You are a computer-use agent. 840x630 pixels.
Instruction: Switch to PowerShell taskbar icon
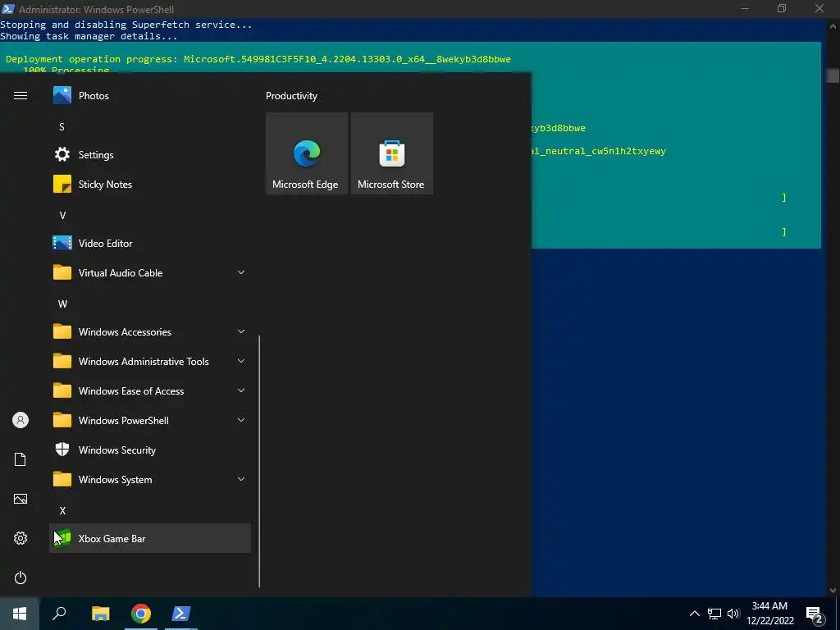coord(181,614)
